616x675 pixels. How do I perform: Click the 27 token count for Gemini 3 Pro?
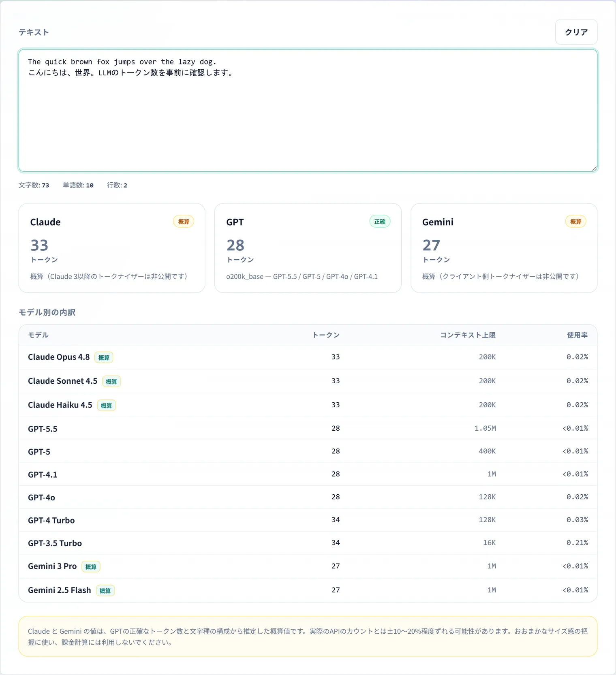tap(336, 566)
